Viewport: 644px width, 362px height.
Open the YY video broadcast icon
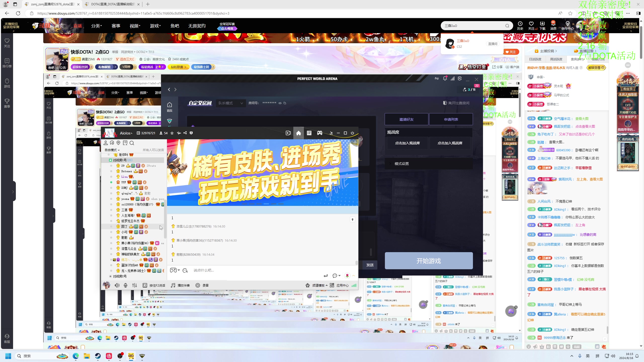288,133
